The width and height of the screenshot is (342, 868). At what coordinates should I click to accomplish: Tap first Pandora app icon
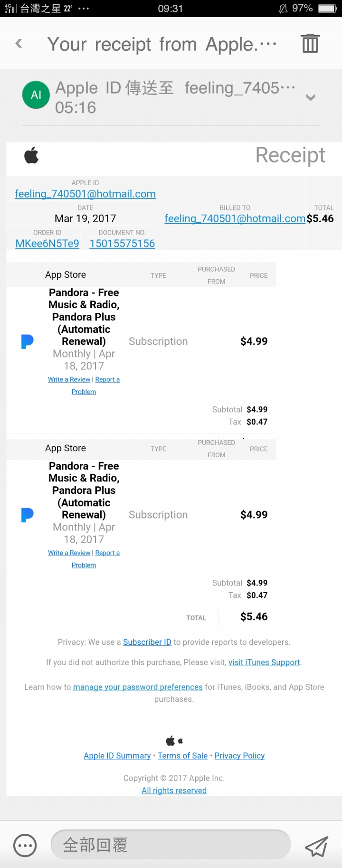coord(28,341)
